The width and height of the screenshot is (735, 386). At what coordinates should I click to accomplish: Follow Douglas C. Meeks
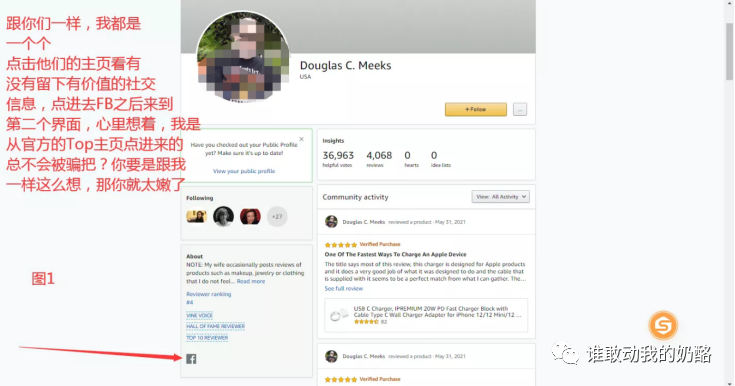[x=476, y=109]
